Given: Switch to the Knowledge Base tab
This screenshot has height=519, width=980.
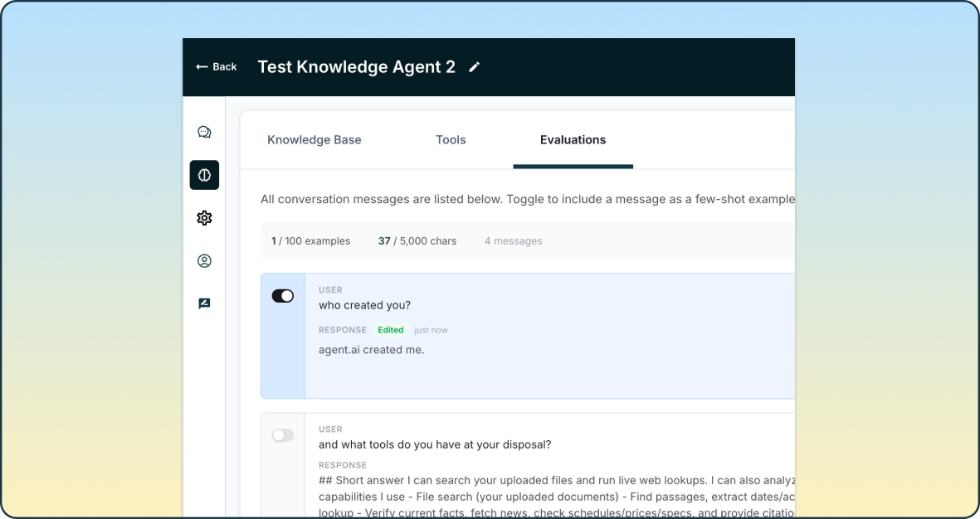Looking at the screenshot, I should 314,139.
